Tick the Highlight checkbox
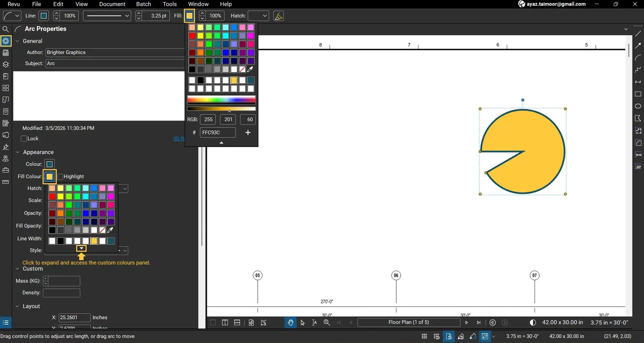 pyautogui.click(x=60, y=177)
